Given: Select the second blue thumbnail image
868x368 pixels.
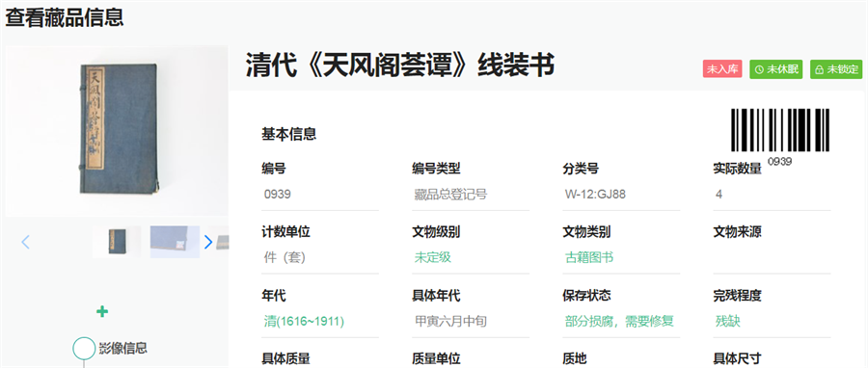Looking at the screenshot, I should click(175, 242).
